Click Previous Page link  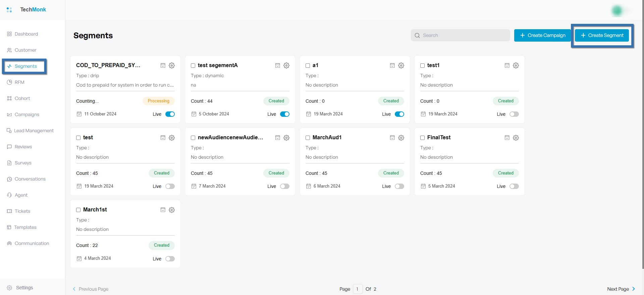tap(91, 289)
